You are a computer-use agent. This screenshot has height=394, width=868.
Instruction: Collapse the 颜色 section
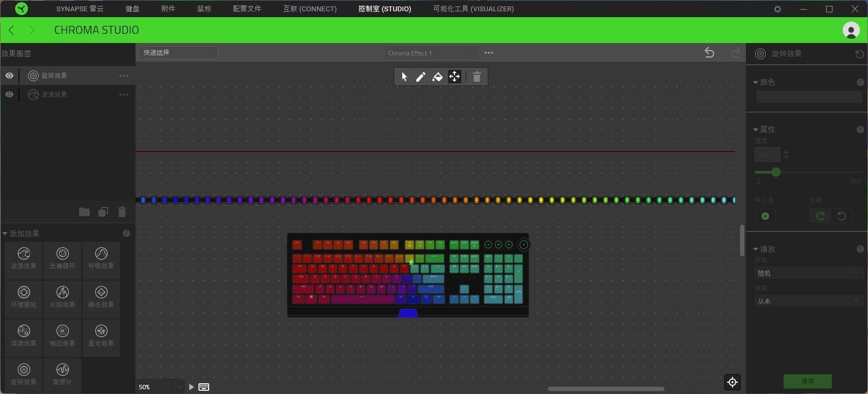pos(756,83)
